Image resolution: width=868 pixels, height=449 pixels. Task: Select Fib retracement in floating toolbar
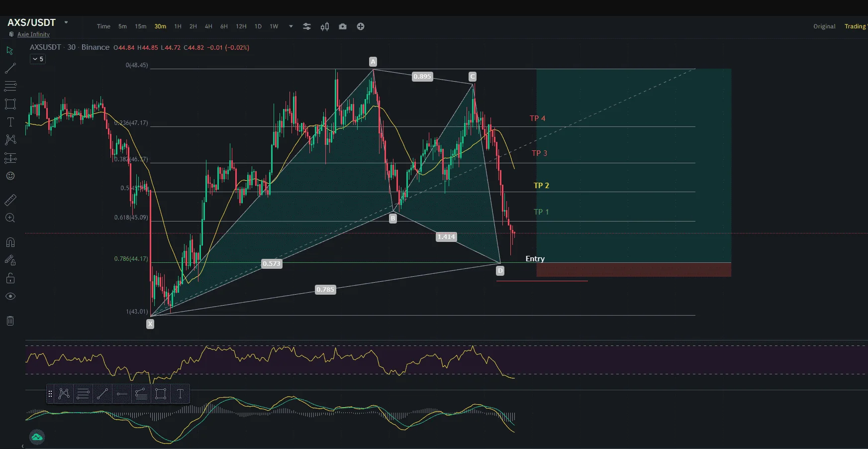pos(83,394)
